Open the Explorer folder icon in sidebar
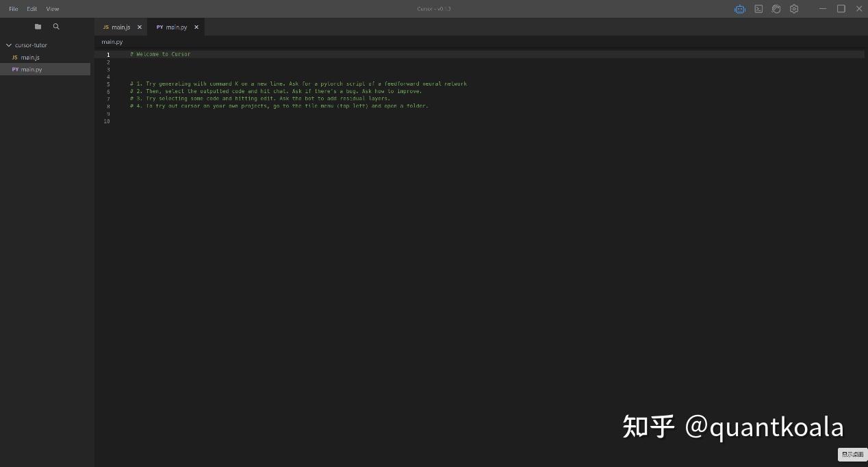This screenshot has width=868, height=467. click(38, 26)
